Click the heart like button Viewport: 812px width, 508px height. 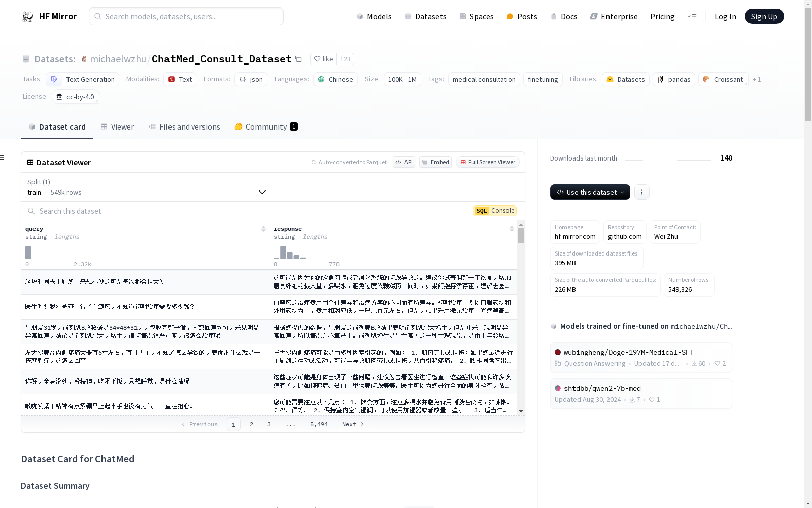323,59
